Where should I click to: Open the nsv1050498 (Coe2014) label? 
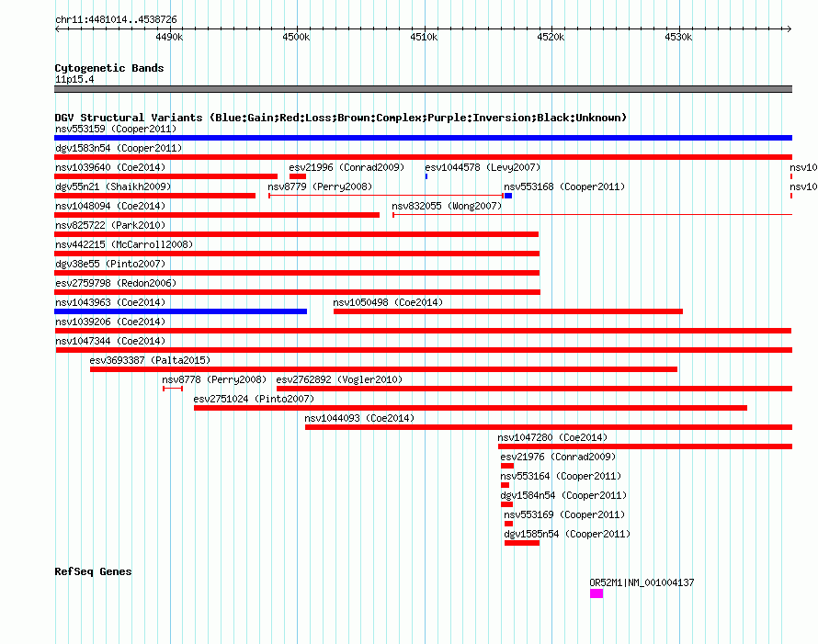(x=388, y=302)
